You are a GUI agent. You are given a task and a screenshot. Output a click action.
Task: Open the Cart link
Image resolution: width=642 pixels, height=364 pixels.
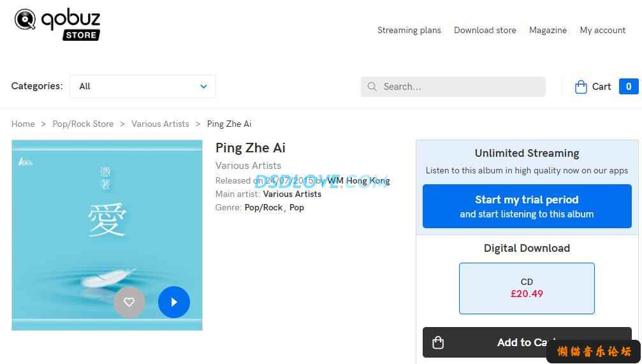[x=601, y=87]
